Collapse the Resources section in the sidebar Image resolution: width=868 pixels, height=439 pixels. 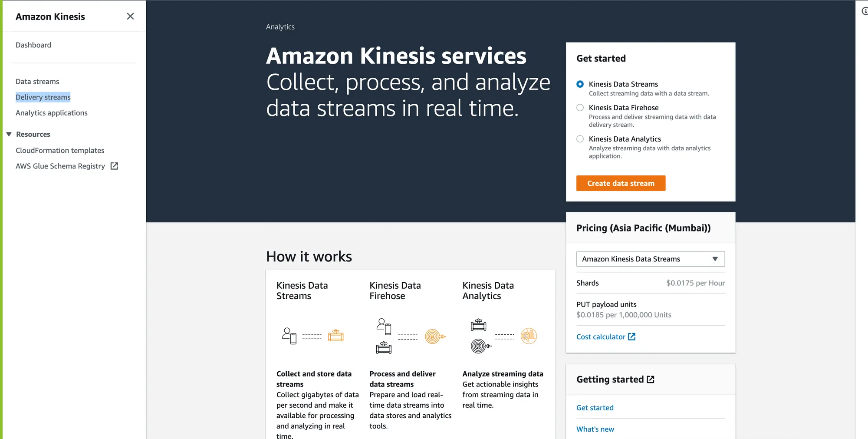[9, 134]
